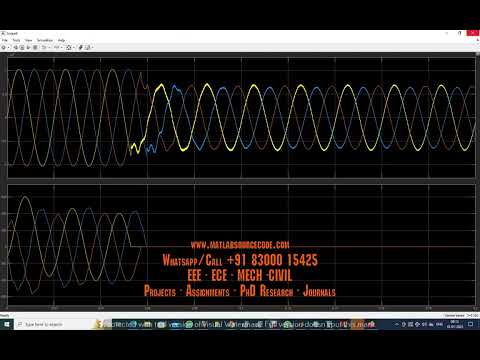Expand the dropdown next to Highlight Block
480x360 pixels.
click(x=50, y=47)
